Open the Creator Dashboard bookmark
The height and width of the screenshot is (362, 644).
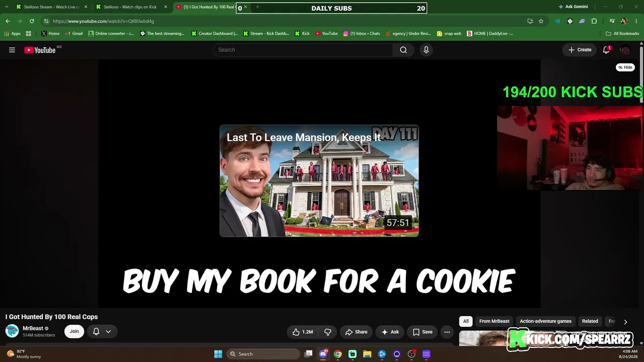click(214, 34)
